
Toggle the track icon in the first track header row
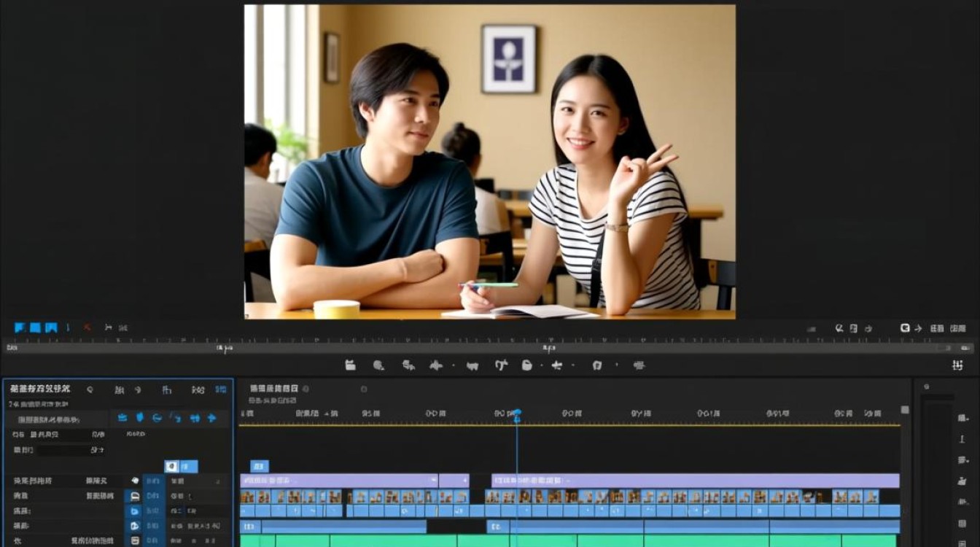(x=135, y=481)
